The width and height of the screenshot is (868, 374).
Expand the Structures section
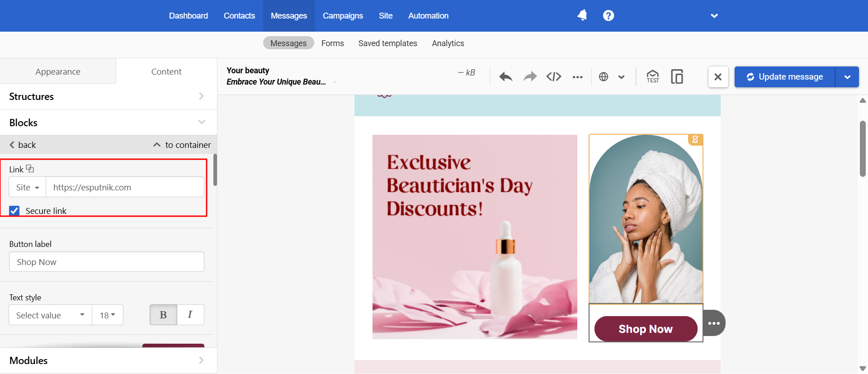108,96
